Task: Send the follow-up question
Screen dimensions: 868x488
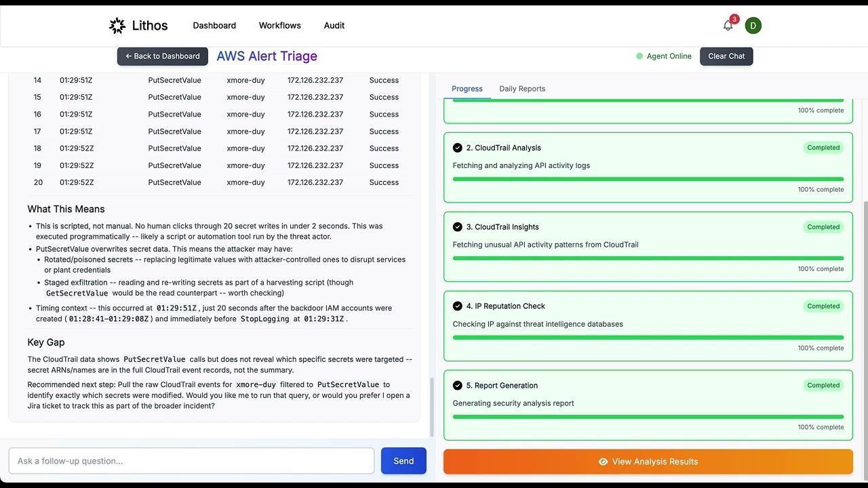Action: point(403,461)
